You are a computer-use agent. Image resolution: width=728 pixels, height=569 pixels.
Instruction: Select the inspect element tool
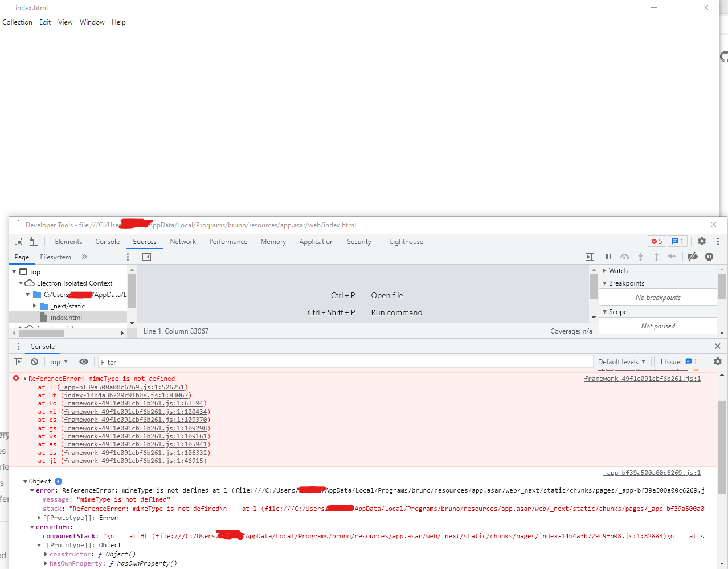[x=18, y=241]
